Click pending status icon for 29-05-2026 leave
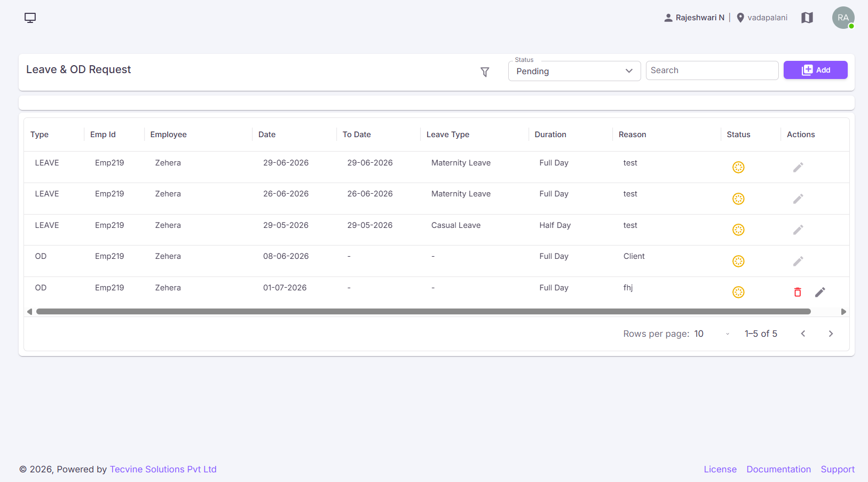 click(x=738, y=230)
